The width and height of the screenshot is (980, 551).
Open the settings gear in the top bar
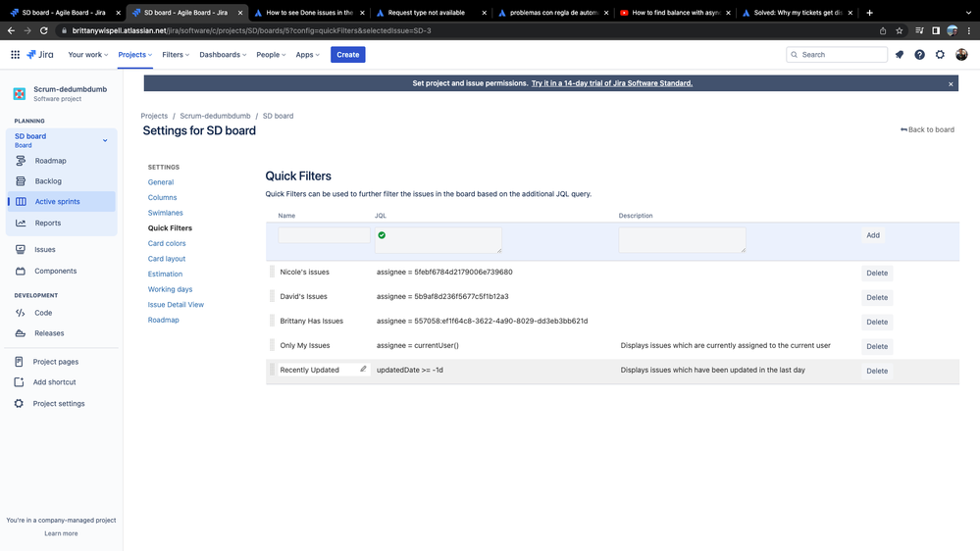tap(940, 54)
